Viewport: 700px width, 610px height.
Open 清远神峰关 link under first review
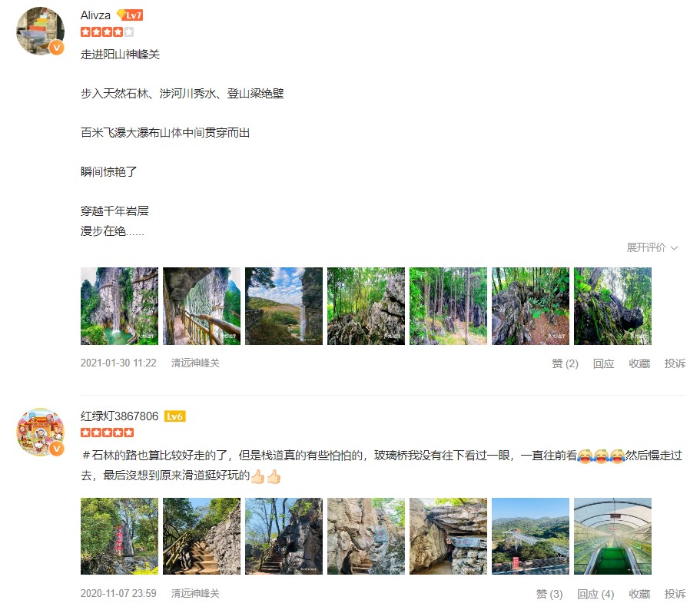click(195, 363)
